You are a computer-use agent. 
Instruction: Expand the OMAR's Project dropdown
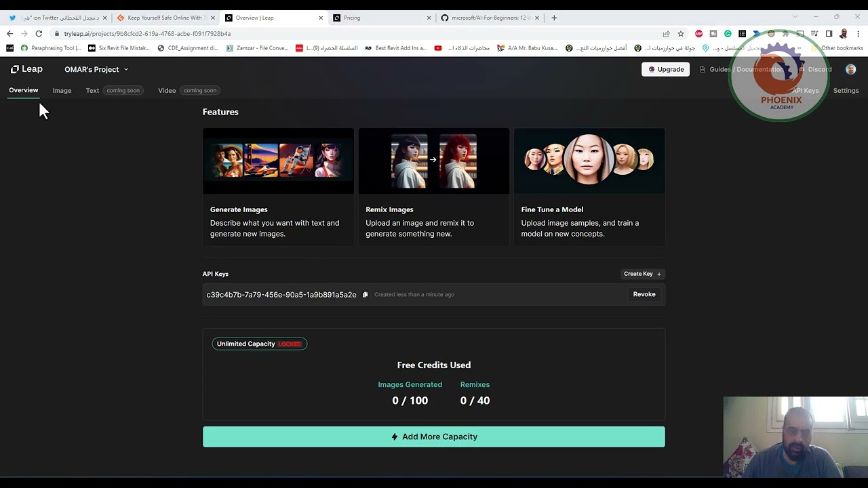96,69
